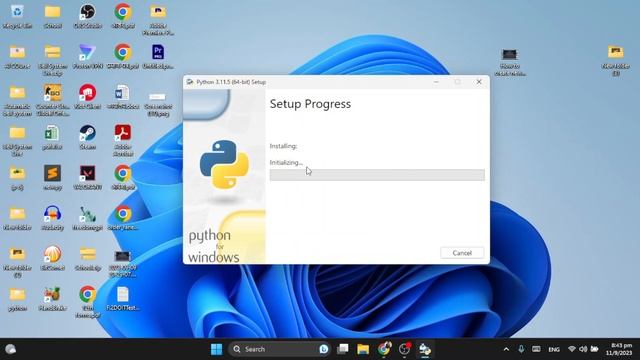The image size is (640, 360).
Task: Open File Explorer from the taskbar
Action: click(363, 349)
